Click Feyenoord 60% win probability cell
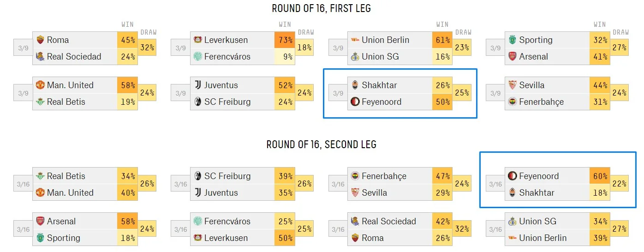 pos(600,176)
